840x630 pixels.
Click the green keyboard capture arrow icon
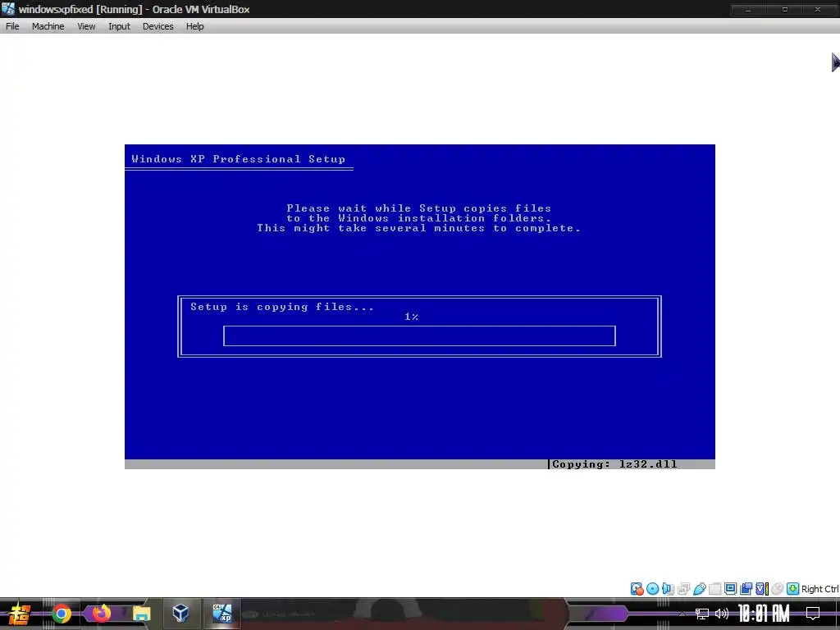(x=793, y=589)
